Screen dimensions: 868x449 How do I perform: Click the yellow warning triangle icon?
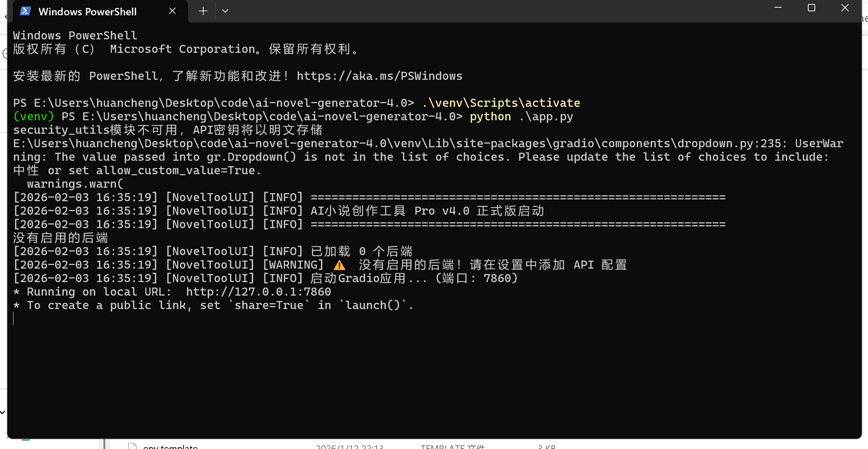pos(339,265)
